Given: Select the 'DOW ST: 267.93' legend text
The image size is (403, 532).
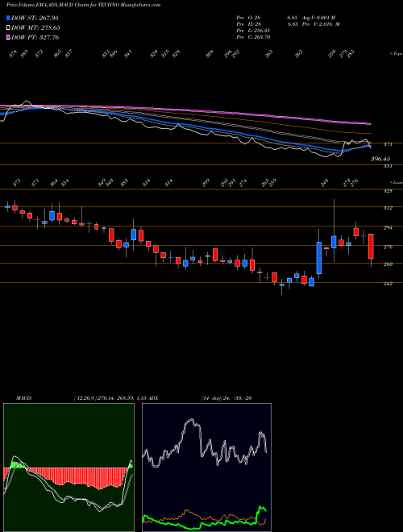Looking at the screenshot, I should coord(35,18).
